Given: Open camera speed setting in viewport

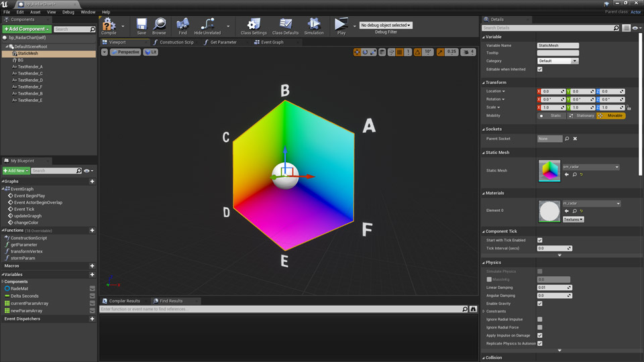Looking at the screenshot, I should click(x=468, y=52).
